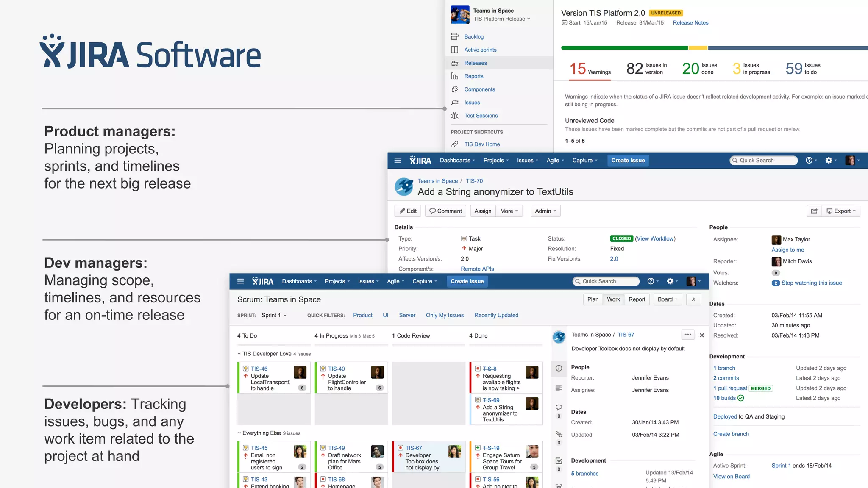
Task: Toggle the UI quick filter
Action: tap(386, 315)
